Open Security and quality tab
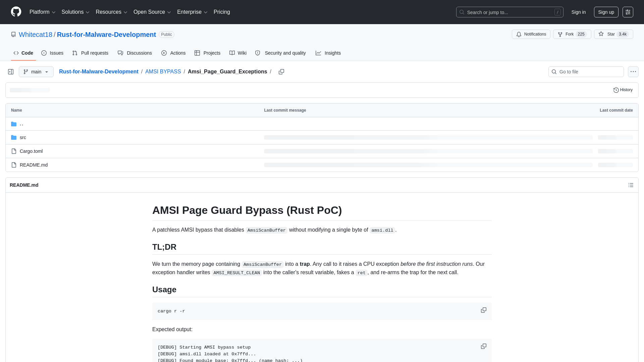This screenshot has height=362, width=644. (280, 53)
